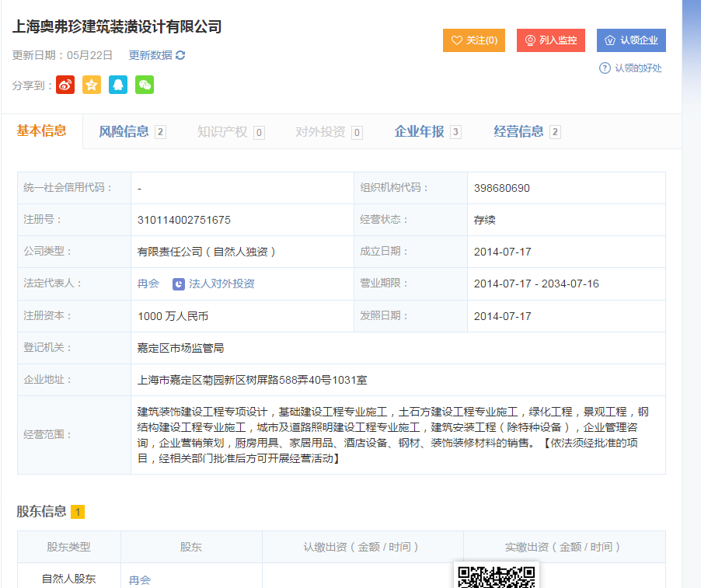Click the refresh icon beside 更新数据
This screenshot has height=588, width=701.
[x=180, y=55]
